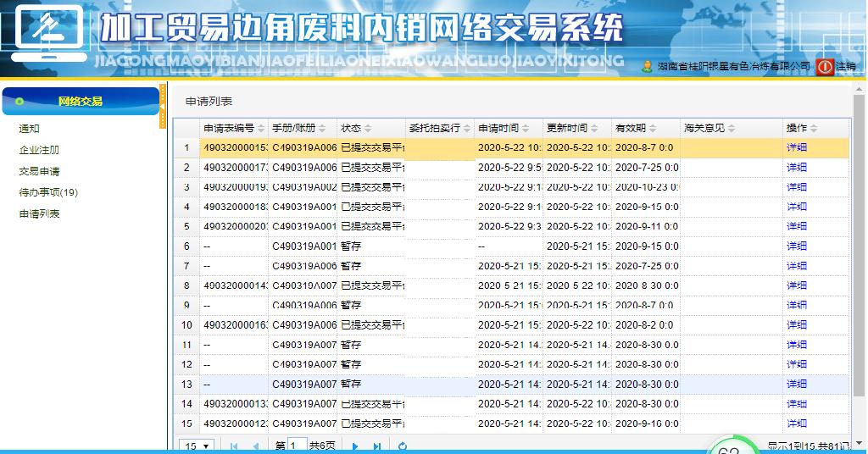The height and width of the screenshot is (454, 868).
Task: Open 待办事项(19) in the sidebar
Action: (48, 192)
